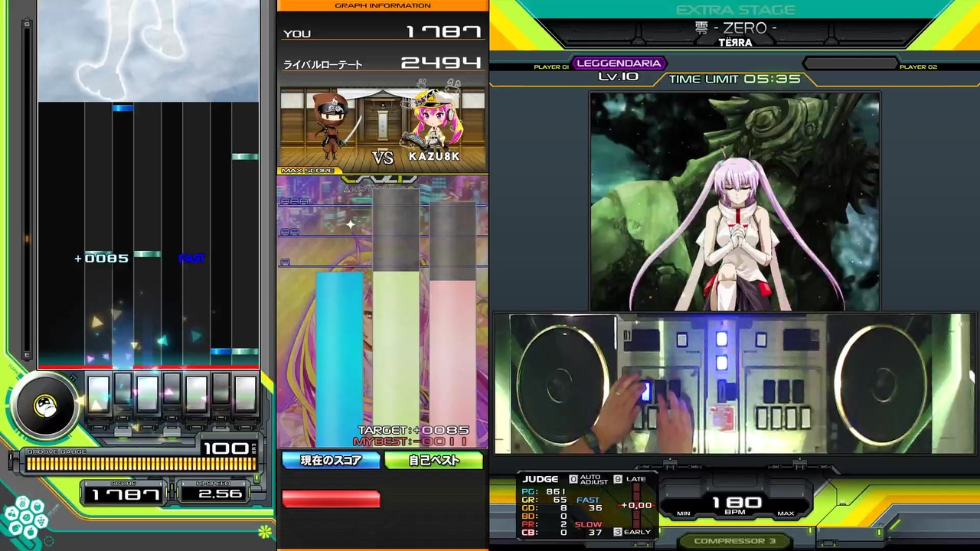Screen dimensions: 980x551
Task: Click the small green flower emblem
Action: [265, 530]
